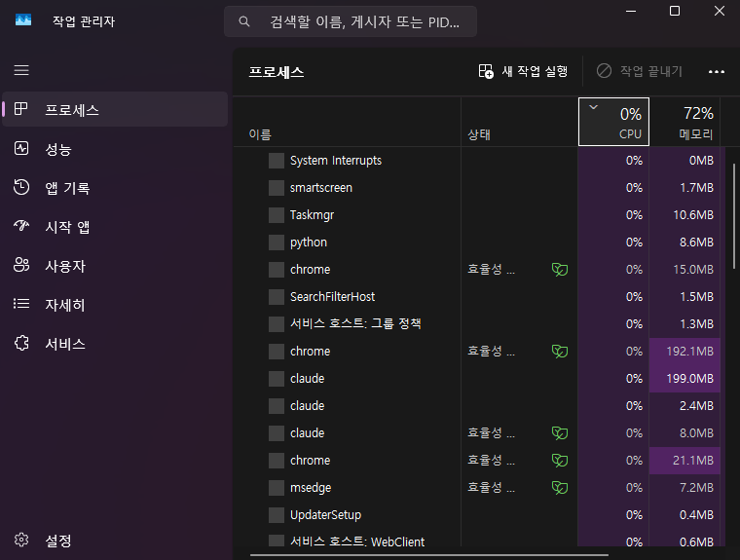Select the claude process using 199.0MB
This screenshot has height=560, width=740.
(x=477, y=379)
